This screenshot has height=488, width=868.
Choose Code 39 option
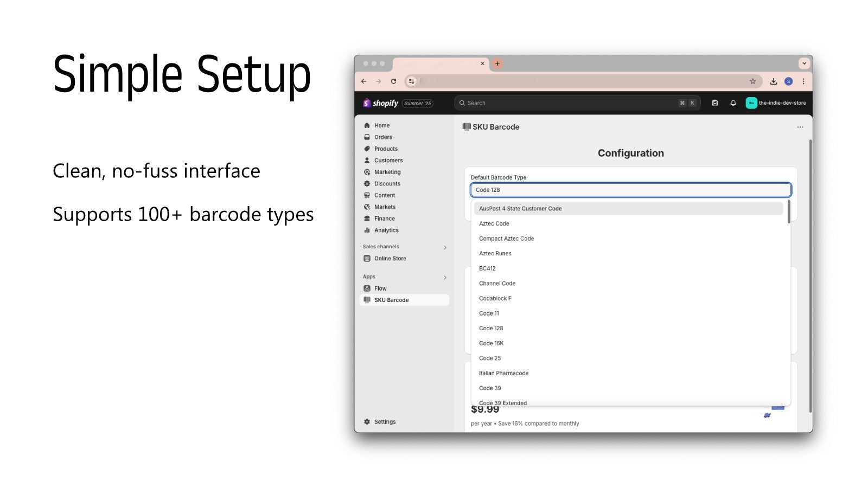pos(628,388)
